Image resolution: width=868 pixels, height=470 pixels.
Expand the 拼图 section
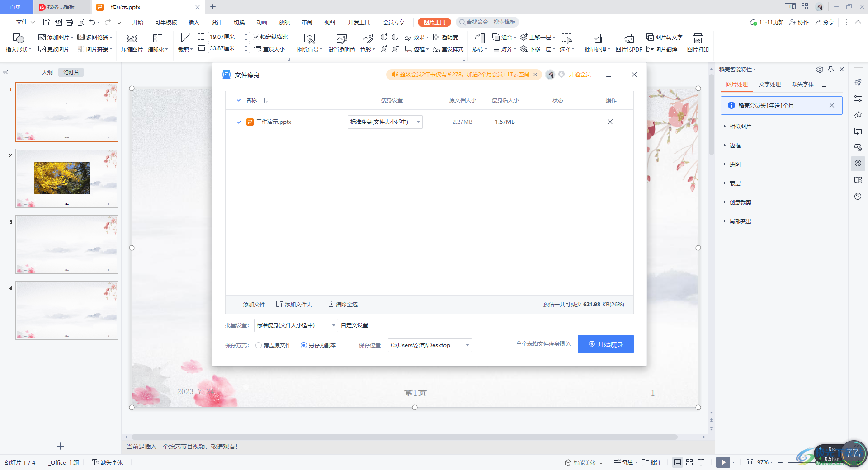732,164
